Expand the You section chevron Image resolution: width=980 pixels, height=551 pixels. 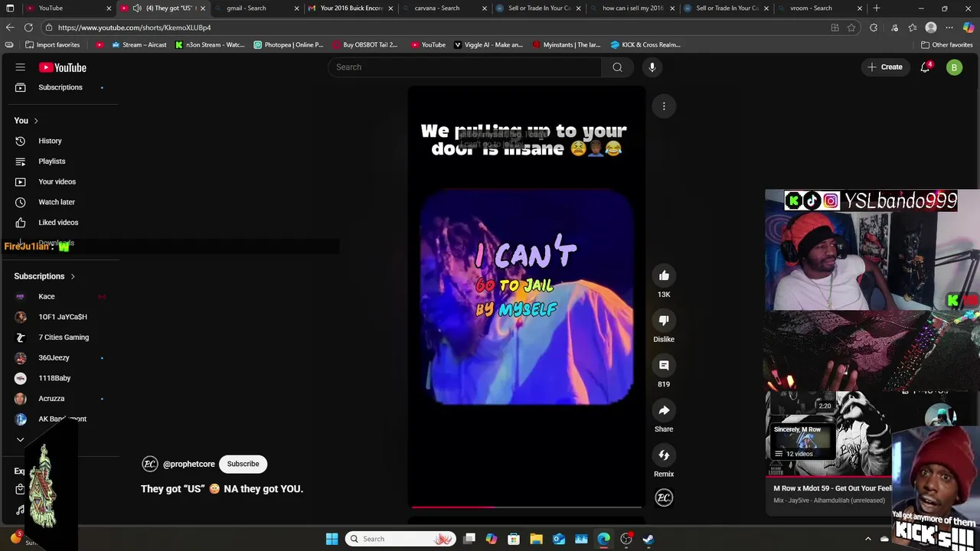tap(36, 121)
